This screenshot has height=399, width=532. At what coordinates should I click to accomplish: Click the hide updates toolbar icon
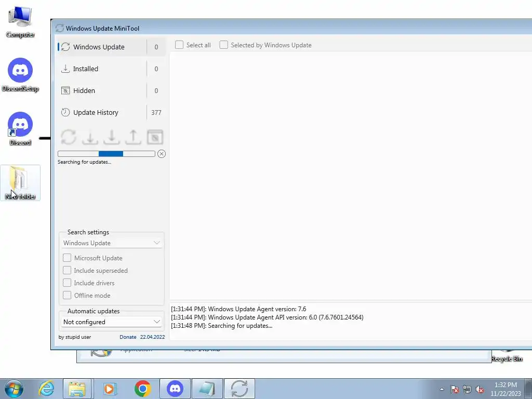155,137
